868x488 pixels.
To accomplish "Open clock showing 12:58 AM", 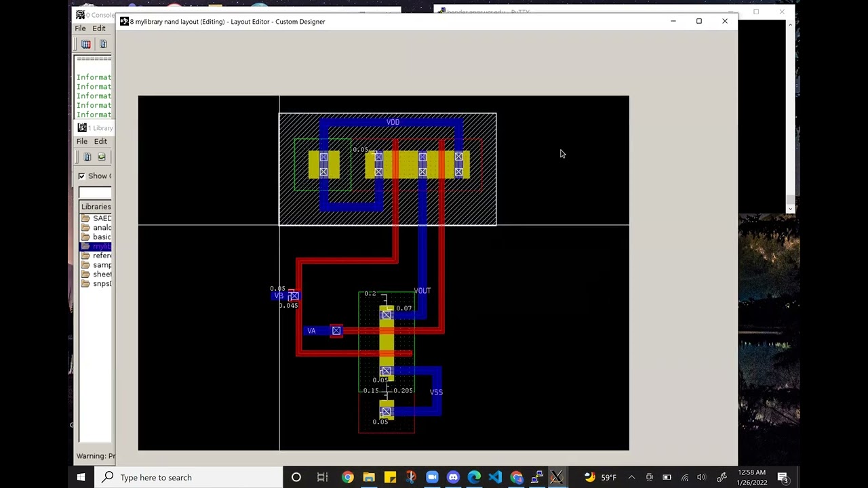I will [751, 477].
